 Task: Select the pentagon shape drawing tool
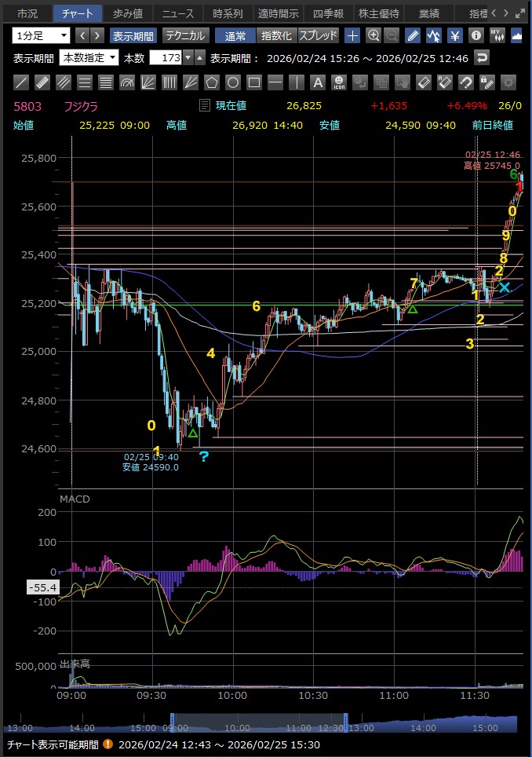[212, 82]
